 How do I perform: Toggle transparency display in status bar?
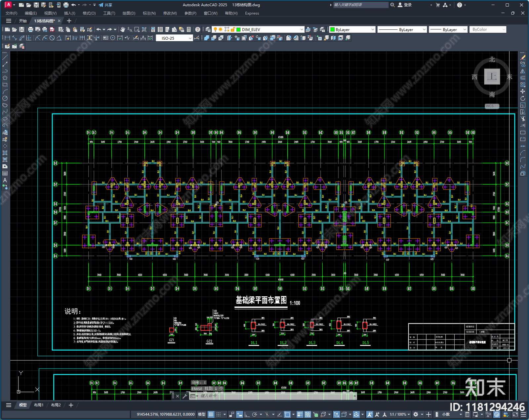(x=307, y=414)
